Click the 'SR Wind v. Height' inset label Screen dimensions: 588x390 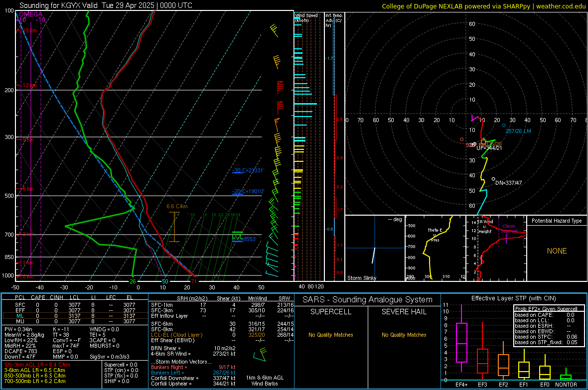(485, 227)
